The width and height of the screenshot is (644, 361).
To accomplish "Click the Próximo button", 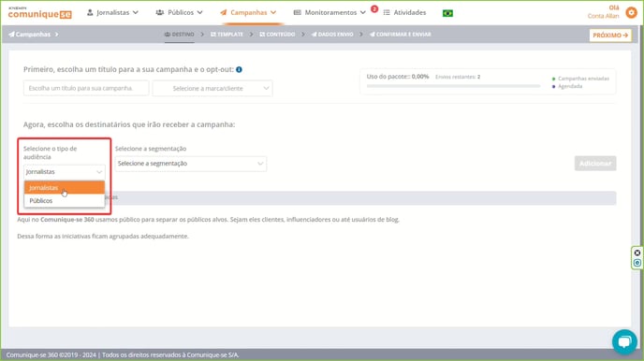I will tap(610, 36).
